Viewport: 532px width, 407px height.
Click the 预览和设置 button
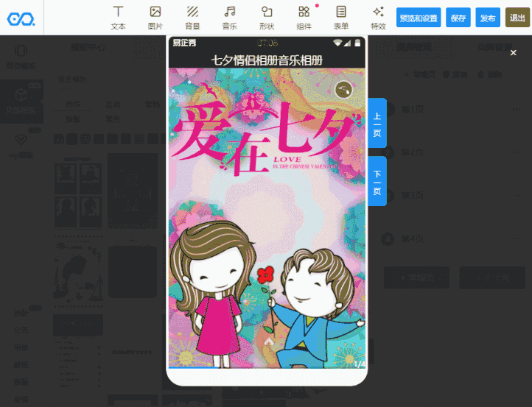coord(419,18)
